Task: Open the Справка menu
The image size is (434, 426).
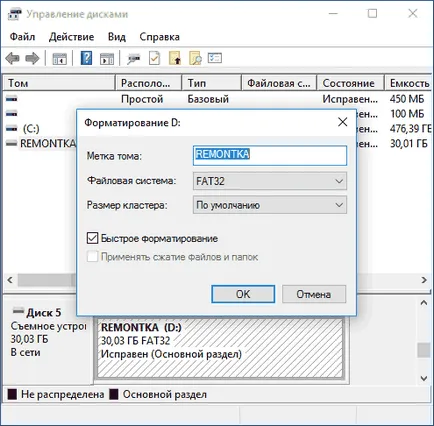Action: coord(159,37)
